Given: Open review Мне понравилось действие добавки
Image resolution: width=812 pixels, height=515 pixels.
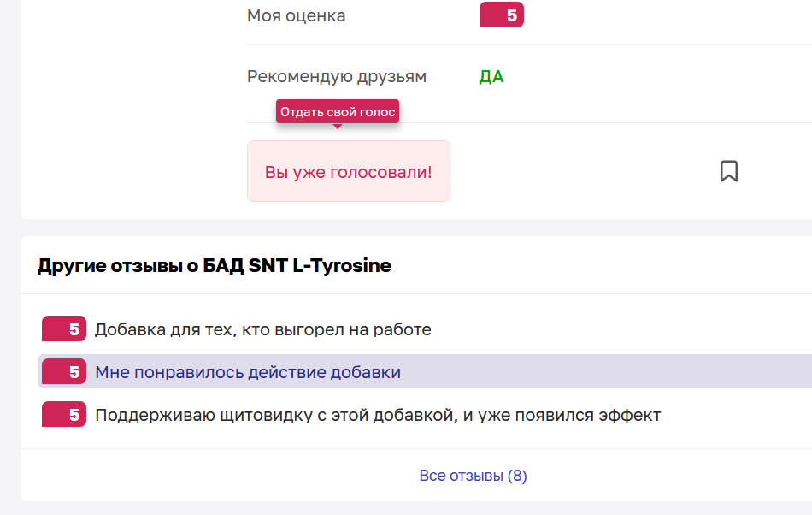Looking at the screenshot, I should point(248,372).
